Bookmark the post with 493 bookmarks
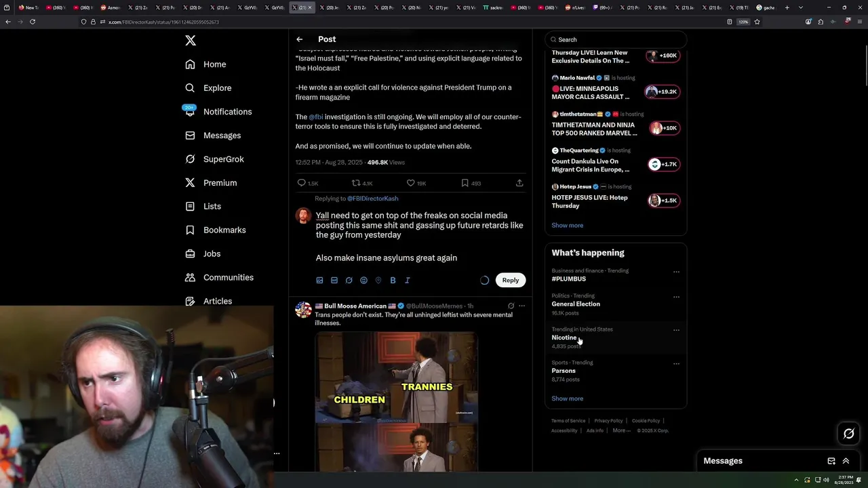The width and height of the screenshot is (868, 488). click(465, 183)
